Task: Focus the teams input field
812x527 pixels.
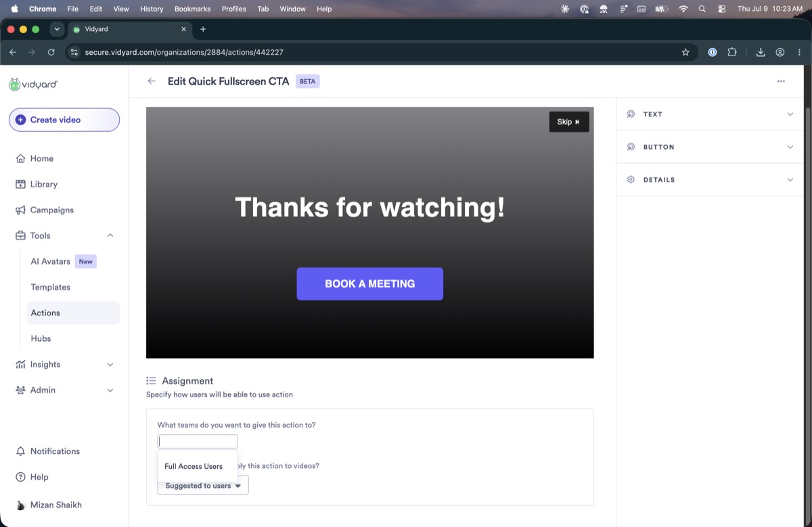Action: pos(198,442)
